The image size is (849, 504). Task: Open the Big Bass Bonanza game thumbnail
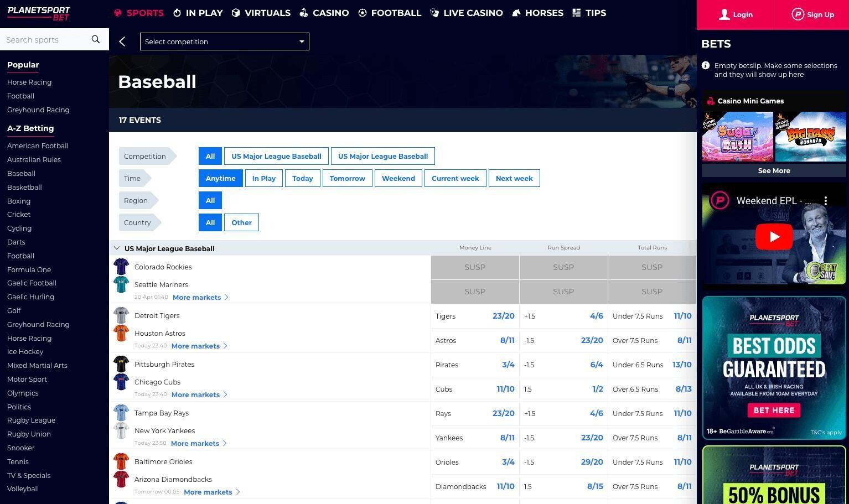click(x=810, y=137)
